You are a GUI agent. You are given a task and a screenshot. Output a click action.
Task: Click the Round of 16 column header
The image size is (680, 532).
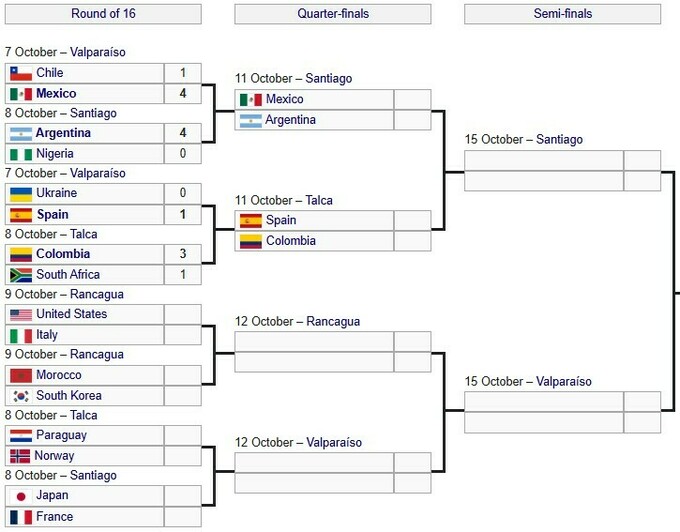tap(102, 14)
